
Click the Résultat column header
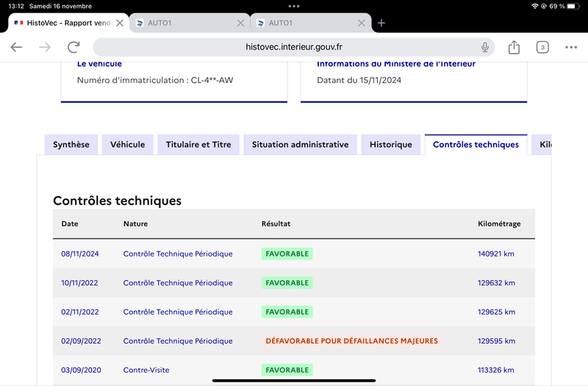276,224
